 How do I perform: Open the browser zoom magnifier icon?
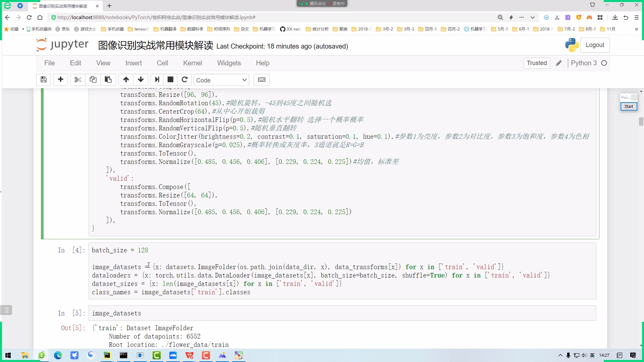point(500,17)
